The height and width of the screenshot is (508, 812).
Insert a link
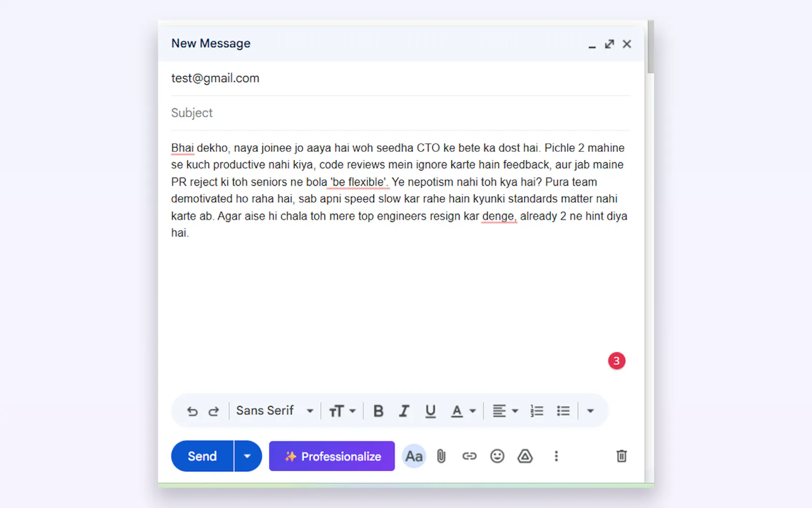(x=469, y=456)
